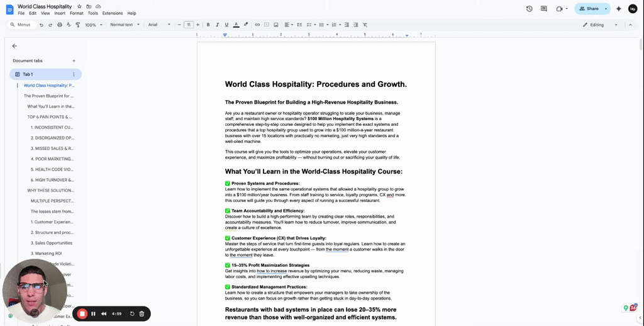The image size is (644, 326).
Task: Toggle underline formatting
Action: click(x=226, y=25)
